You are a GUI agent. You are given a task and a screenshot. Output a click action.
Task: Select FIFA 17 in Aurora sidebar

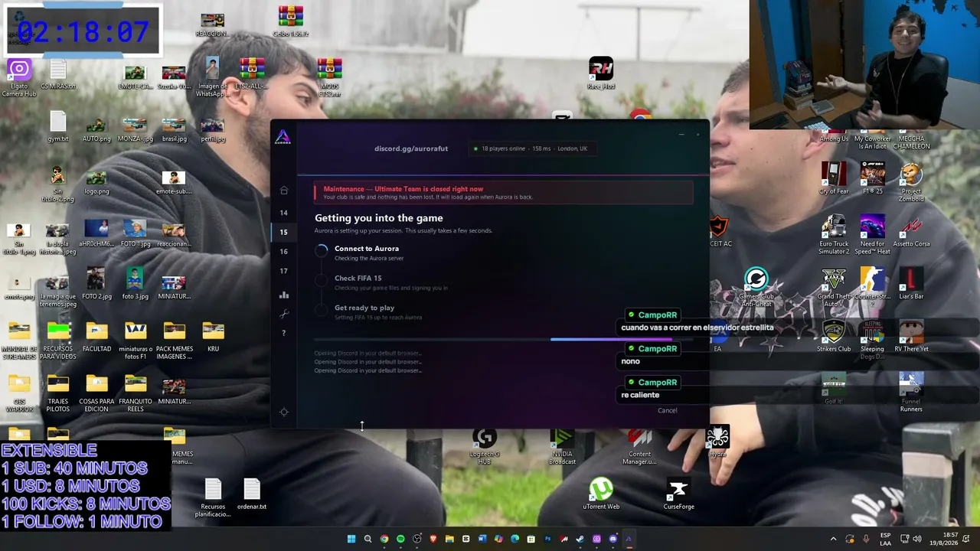283,271
